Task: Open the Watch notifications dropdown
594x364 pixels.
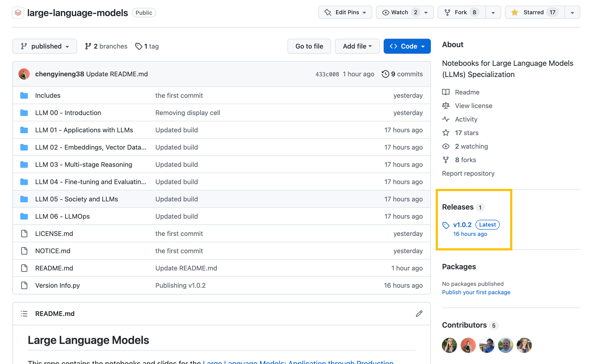Action: (x=405, y=12)
